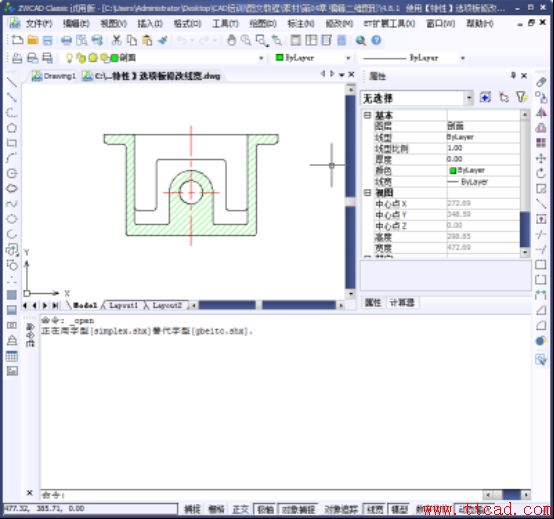554x519 pixels.
Task: Open the ByLayer linetype dropdown in toolbar
Action: pos(462,58)
